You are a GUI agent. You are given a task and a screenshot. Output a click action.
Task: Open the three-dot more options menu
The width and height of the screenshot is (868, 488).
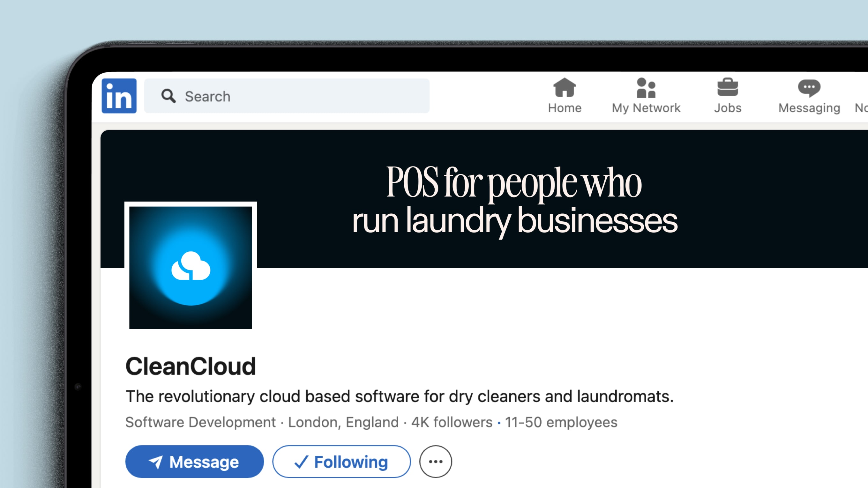click(435, 462)
